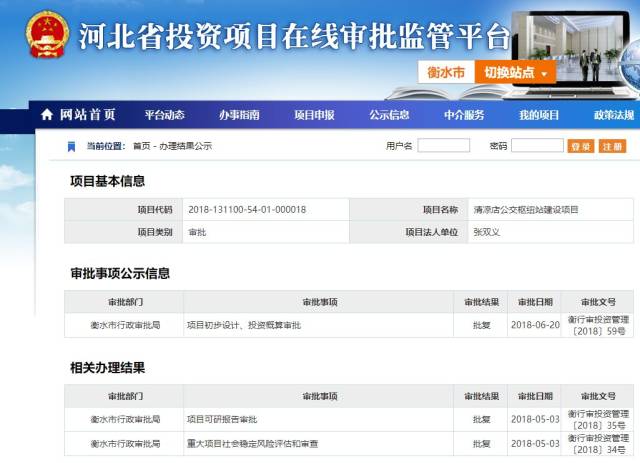Viewport: 640px width, 463px height.
Task: Click approval date 2018-06-20
Action: point(535,325)
